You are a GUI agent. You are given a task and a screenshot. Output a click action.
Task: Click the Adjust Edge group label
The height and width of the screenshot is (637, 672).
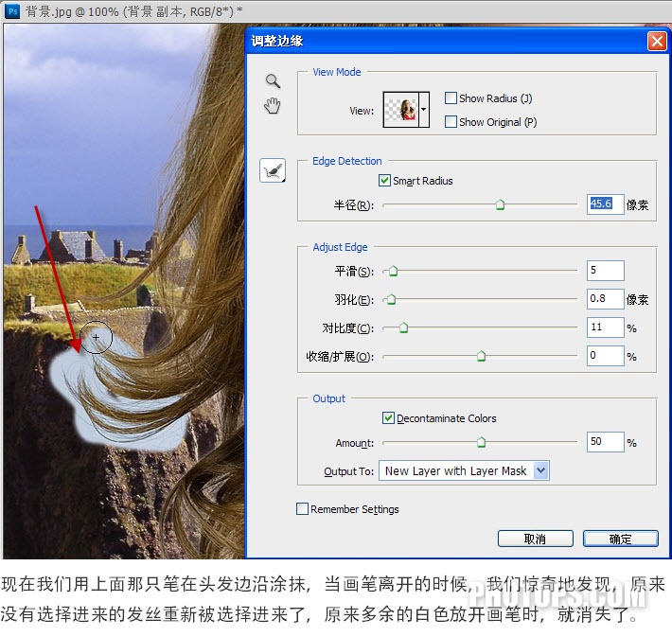(340, 247)
